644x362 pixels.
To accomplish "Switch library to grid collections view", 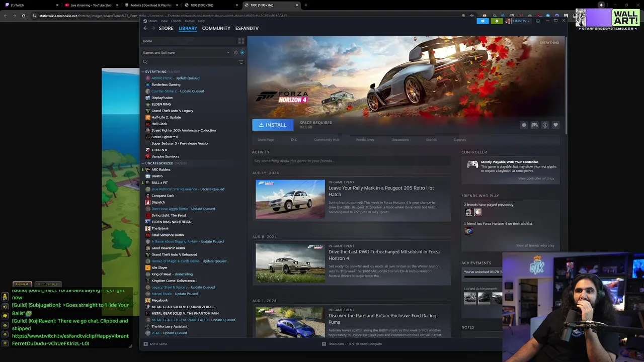I will [241, 41].
